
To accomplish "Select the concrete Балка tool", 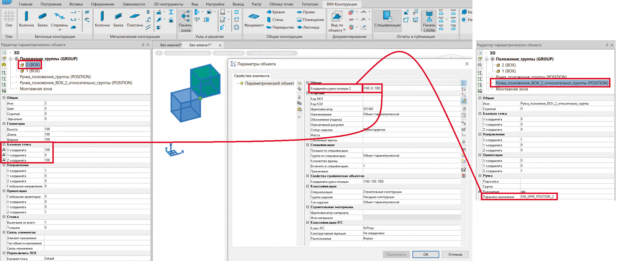I will [x=43, y=19].
